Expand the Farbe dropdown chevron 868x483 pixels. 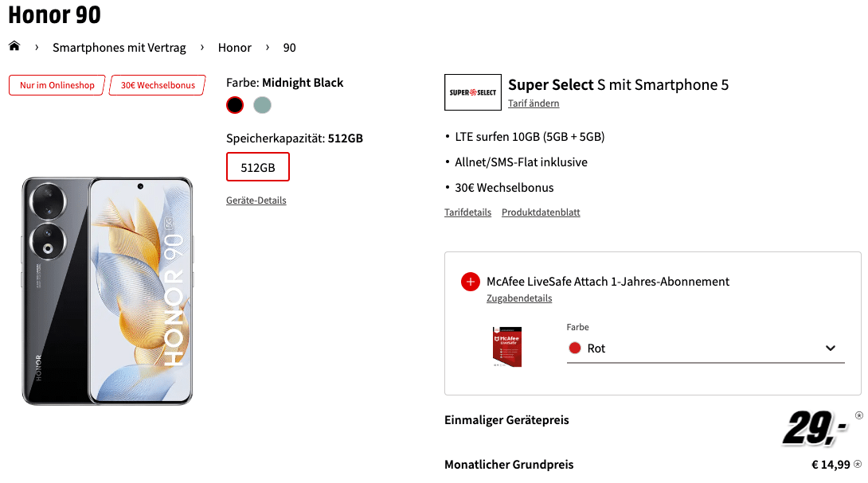coord(830,348)
